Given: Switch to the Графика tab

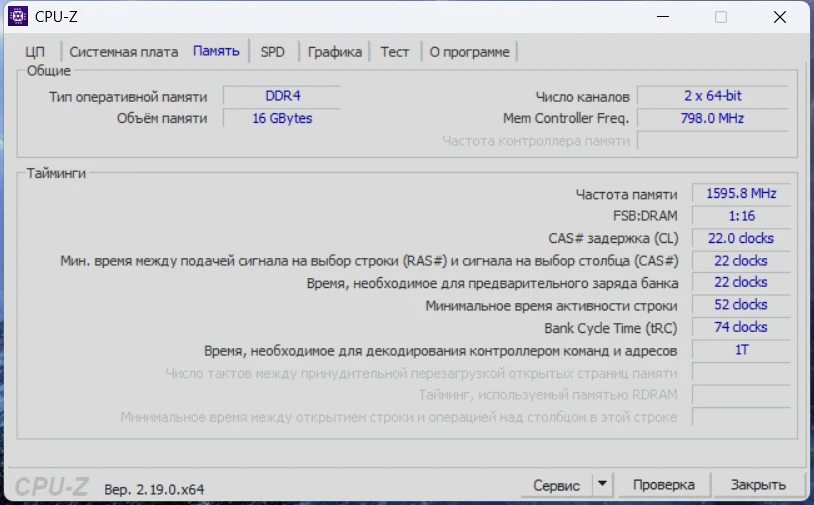Looking at the screenshot, I should point(334,52).
